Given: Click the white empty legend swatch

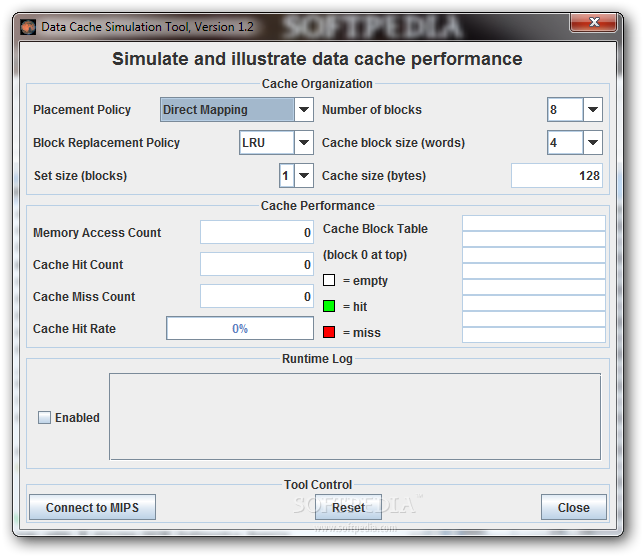Looking at the screenshot, I should (x=329, y=280).
